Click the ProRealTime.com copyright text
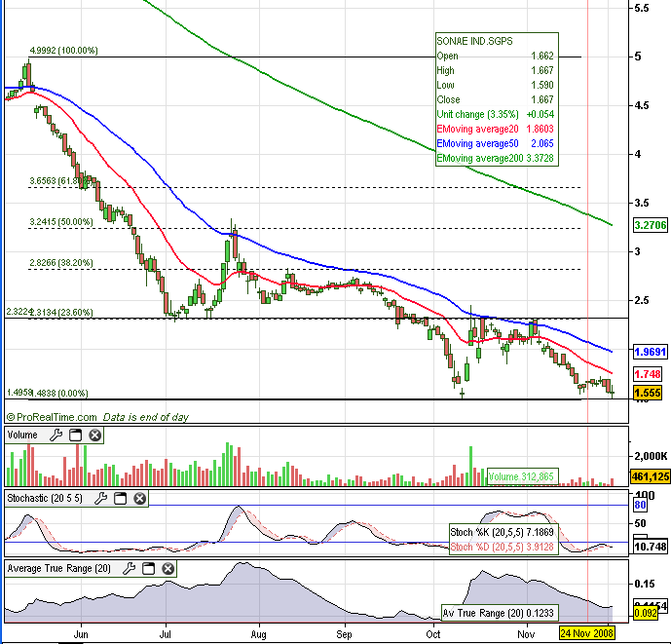 point(52,417)
